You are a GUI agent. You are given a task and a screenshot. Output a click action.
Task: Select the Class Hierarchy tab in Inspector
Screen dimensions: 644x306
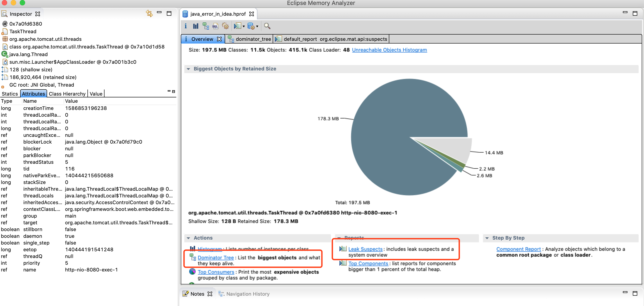(67, 94)
